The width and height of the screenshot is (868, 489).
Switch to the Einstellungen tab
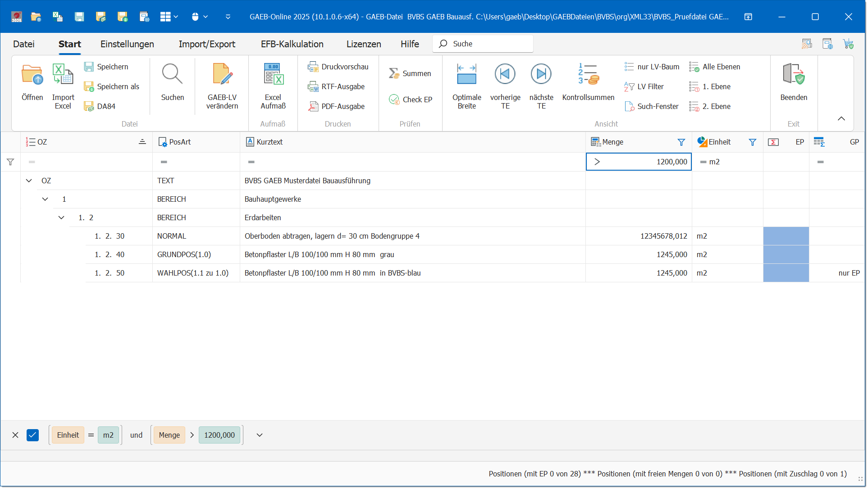[x=127, y=44]
